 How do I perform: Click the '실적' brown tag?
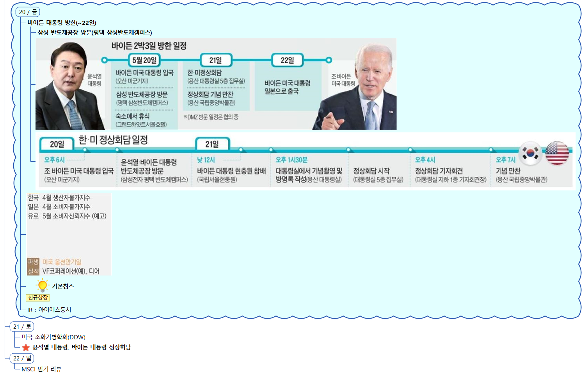tap(33, 271)
